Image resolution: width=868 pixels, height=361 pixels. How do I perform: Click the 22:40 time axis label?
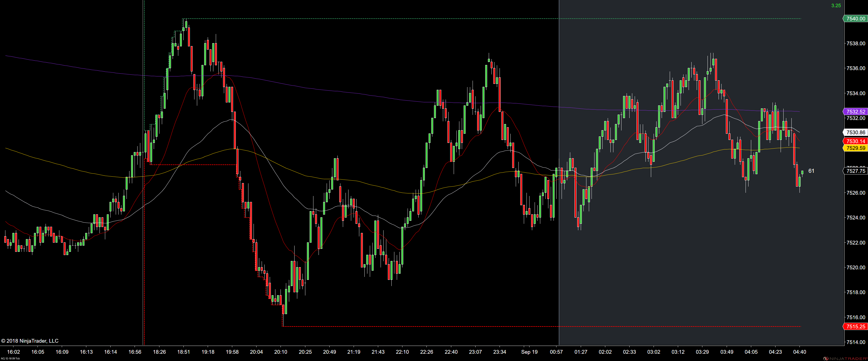451,352
